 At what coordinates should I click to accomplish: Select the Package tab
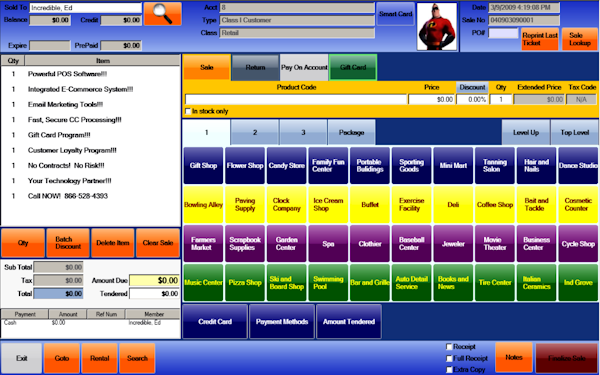(x=351, y=132)
